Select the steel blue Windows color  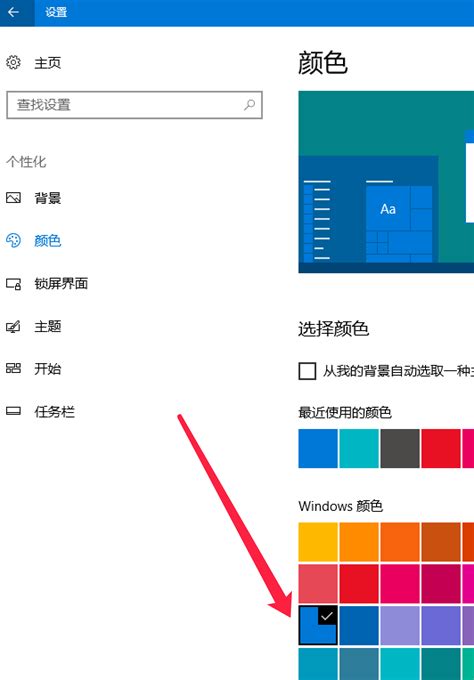coord(359,664)
